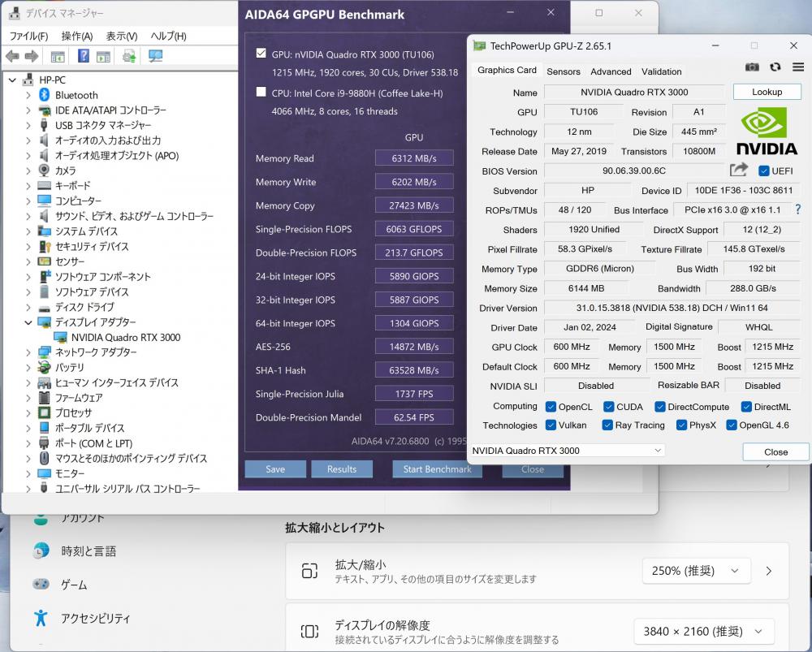This screenshot has height=652, width=812.
Task: Toggle the OpenCL checkbox
Action: (551, 407)
